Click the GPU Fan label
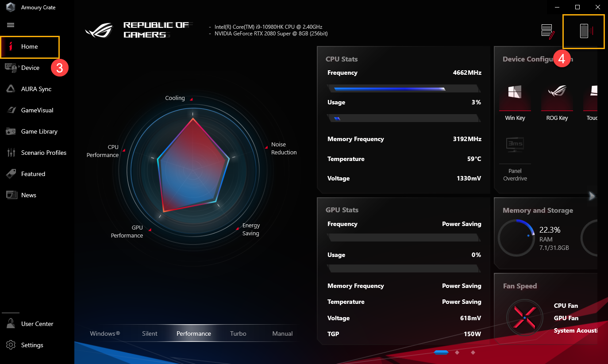The height and width of the screenshot is (364, 608). click(x=566, y=318)
